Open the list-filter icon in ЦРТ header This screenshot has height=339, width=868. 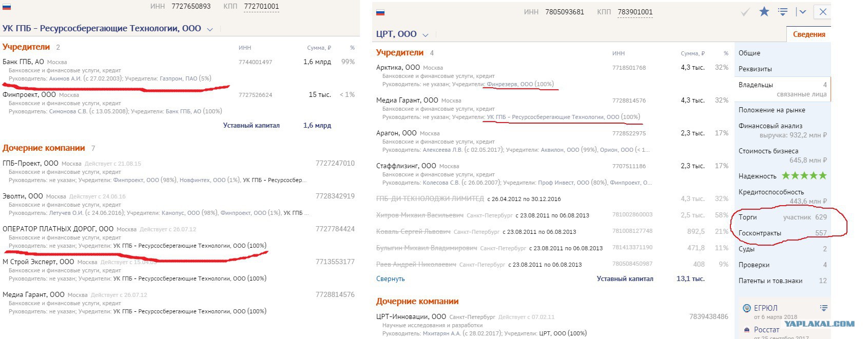coord(783,12)
